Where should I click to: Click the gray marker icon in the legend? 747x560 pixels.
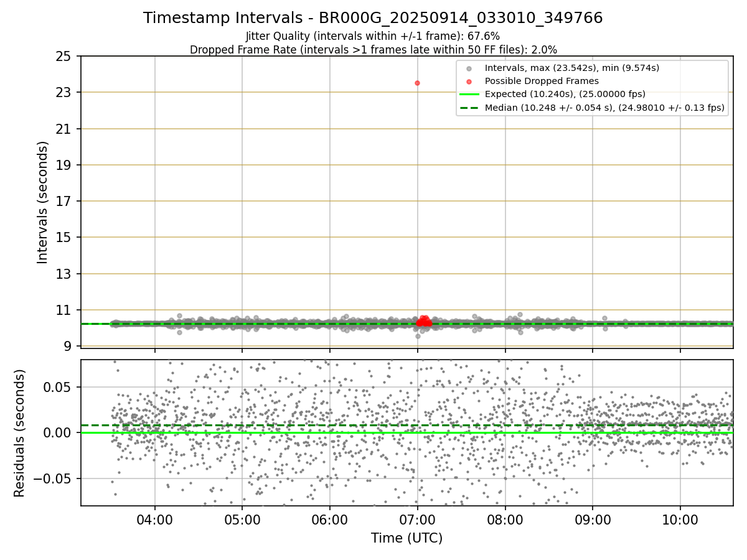pos(469,68)
